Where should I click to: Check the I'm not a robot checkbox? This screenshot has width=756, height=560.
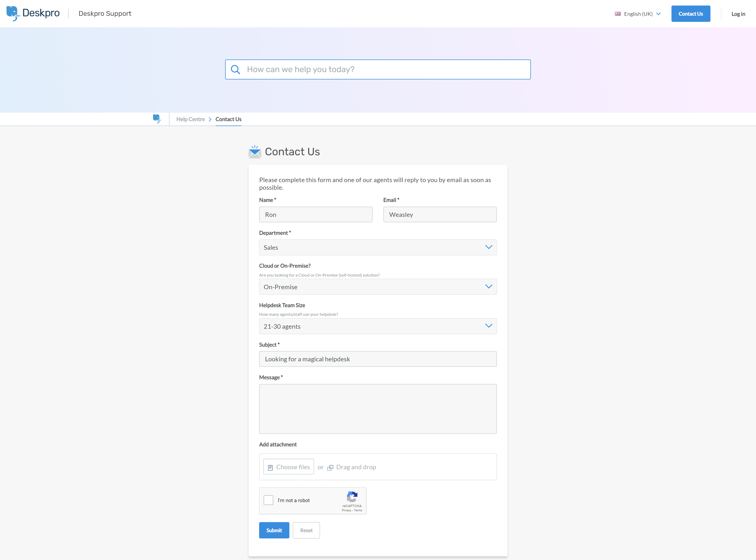[268, 500]
